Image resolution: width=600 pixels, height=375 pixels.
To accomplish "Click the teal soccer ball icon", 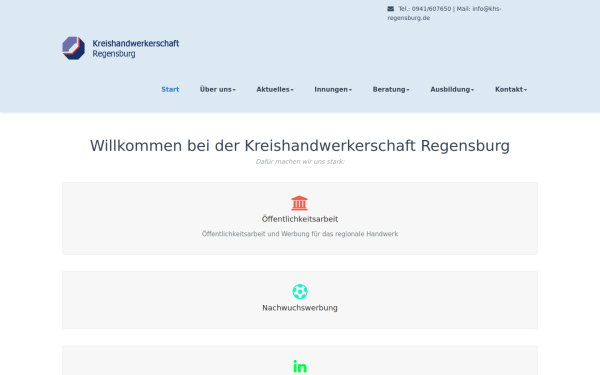I will click(x=300, y=292).
